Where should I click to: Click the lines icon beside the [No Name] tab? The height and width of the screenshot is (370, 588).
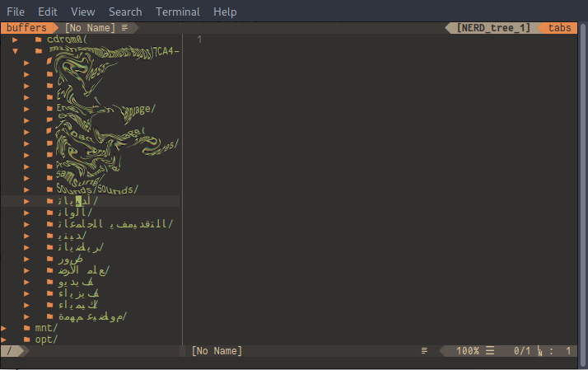tap(124, 28)
